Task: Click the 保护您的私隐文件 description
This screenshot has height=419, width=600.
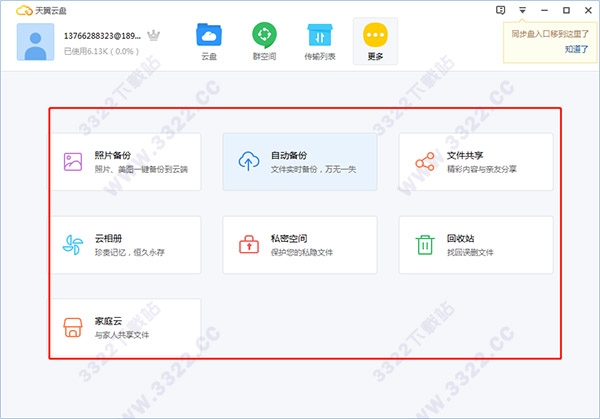Action: (302, 252)
